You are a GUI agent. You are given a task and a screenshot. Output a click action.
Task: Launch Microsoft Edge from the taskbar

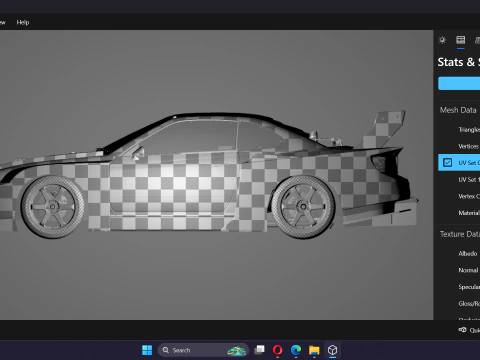click(x=296, y=350)
